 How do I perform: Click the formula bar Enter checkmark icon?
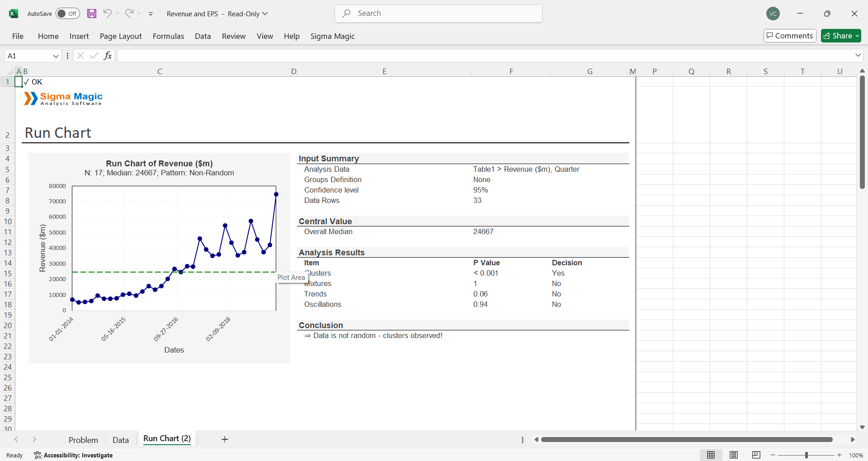pos(94,56)
